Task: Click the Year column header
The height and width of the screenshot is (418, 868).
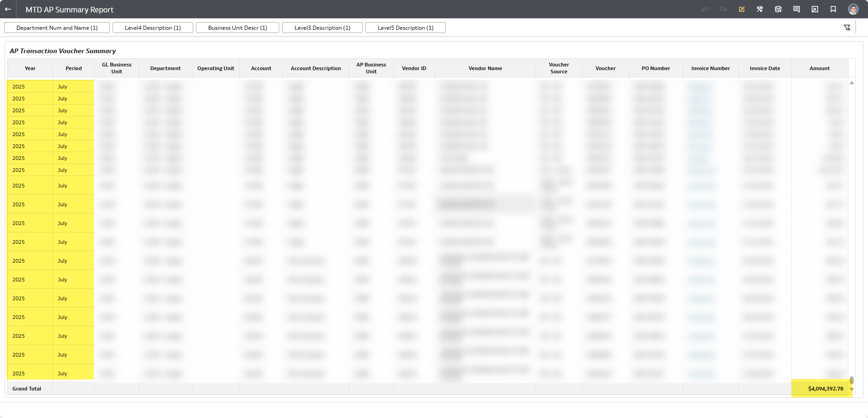Action: 30,68
